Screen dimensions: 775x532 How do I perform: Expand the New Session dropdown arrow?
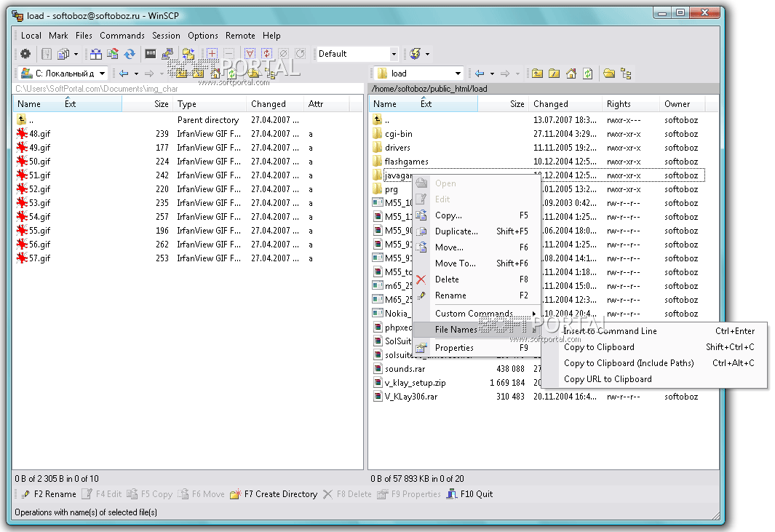click(x=428, y=53)
